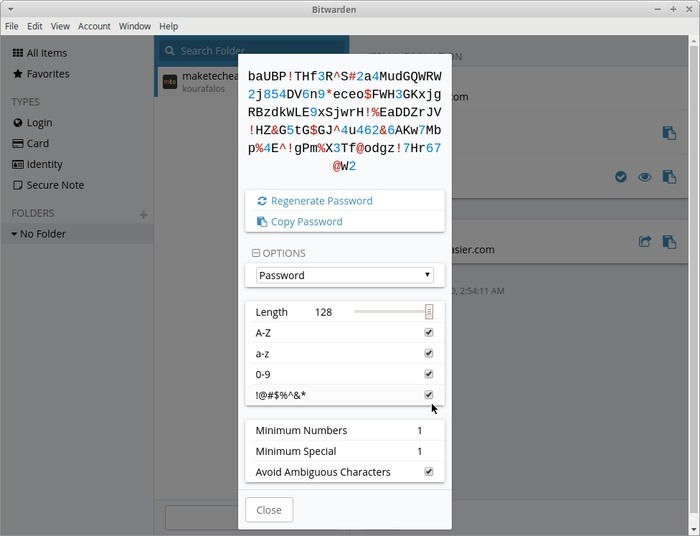The width and height of the screenshot is (700, 536).
Task: Select Favorites in sidebar
Action: [48, 74]
